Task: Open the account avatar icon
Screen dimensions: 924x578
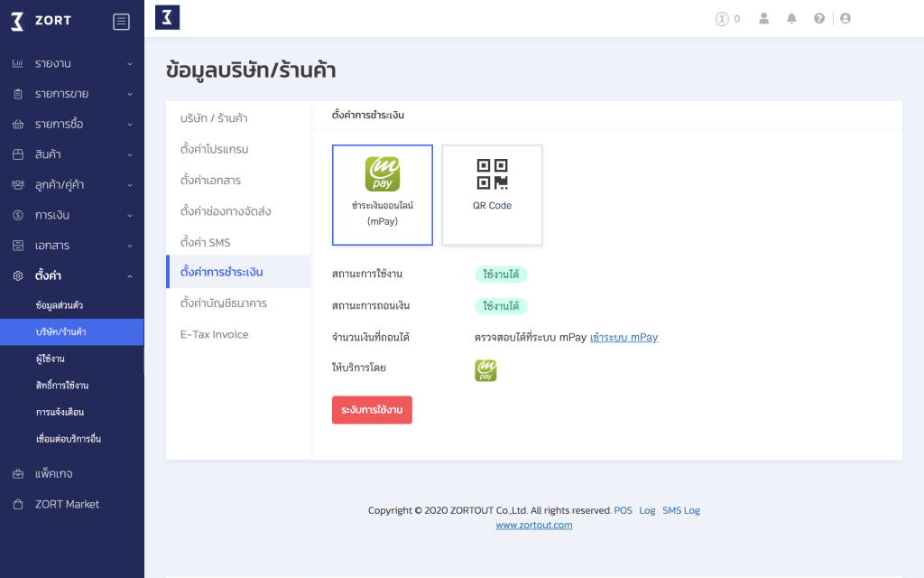Action: pos(845,19)
